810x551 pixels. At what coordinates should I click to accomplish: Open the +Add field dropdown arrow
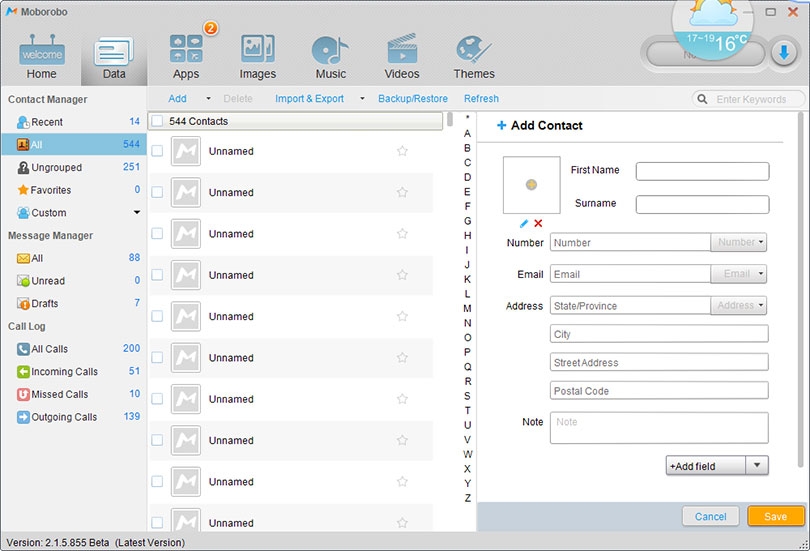pos(757,465)
